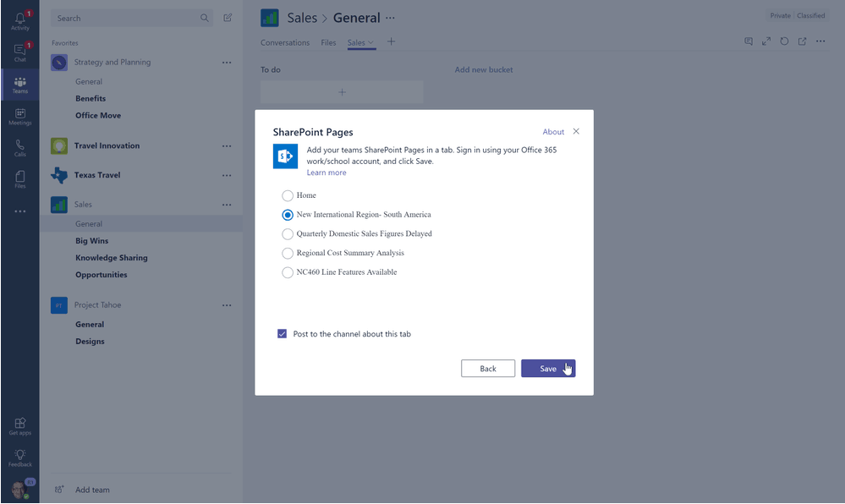Open tab more options ellipsis
The image size is (845, 504).
(820, 41)
